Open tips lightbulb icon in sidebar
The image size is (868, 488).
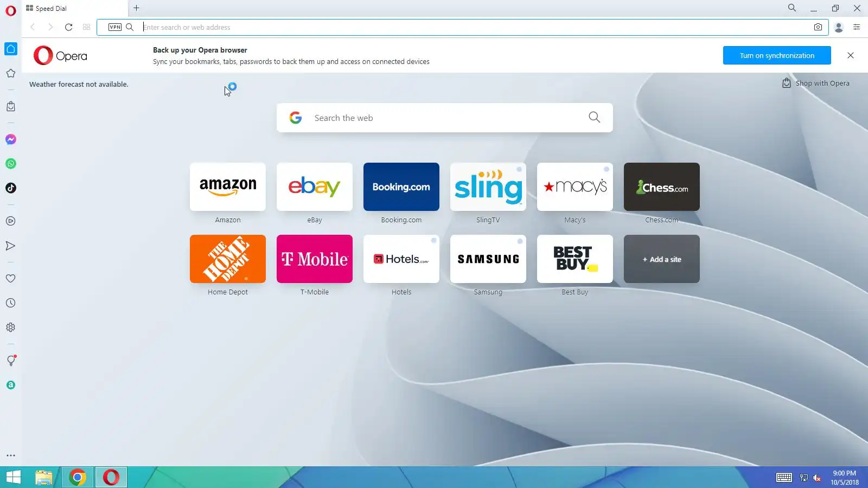click(11, 361)
